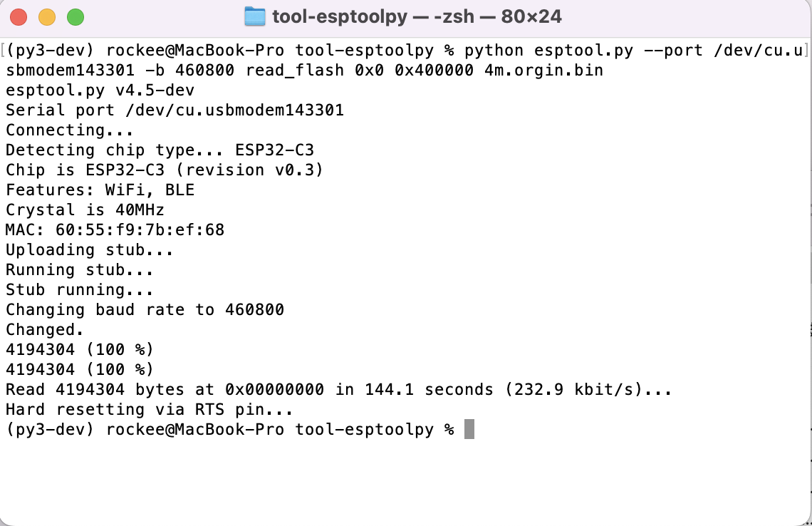Click the MAC address 60:55:f9:7b:ef:68
This screenshot has height=526, width=812.
tap(140, 230)
